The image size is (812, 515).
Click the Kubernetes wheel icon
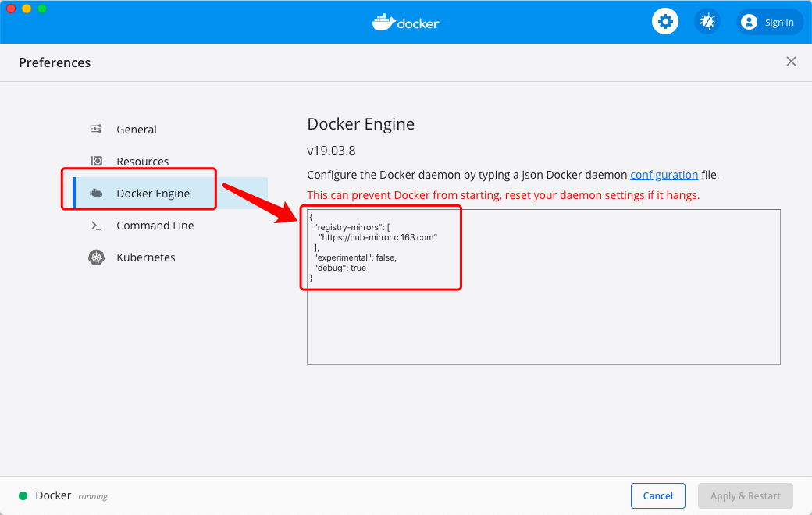coord(96,257)
